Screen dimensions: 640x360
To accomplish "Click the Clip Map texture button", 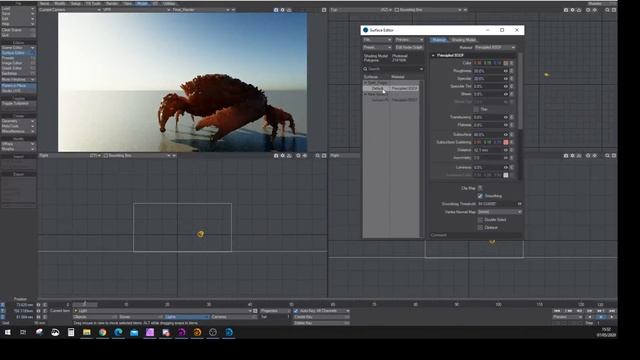I will point(480,188).
